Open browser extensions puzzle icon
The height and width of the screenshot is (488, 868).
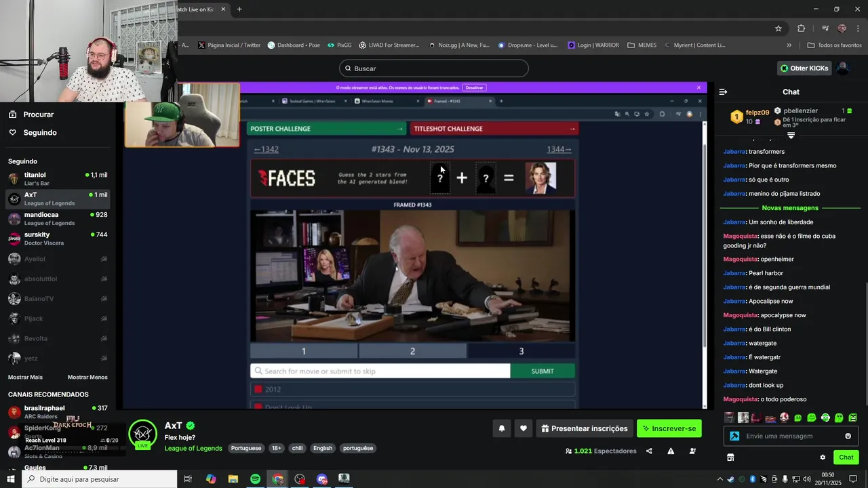pyautogui.click(x=801, y=28)
